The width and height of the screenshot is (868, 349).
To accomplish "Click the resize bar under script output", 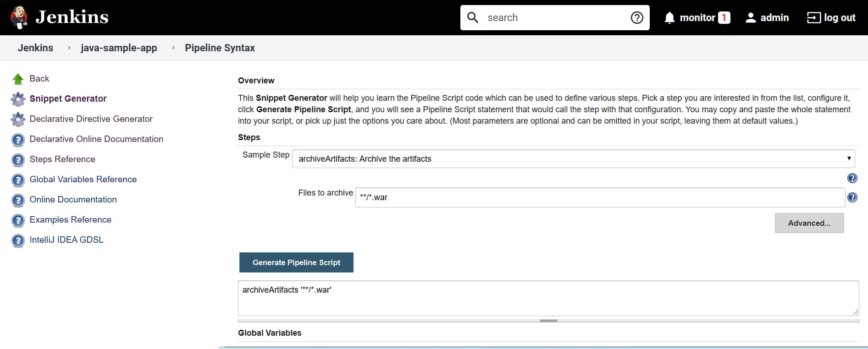I will [x=548, y=321].
